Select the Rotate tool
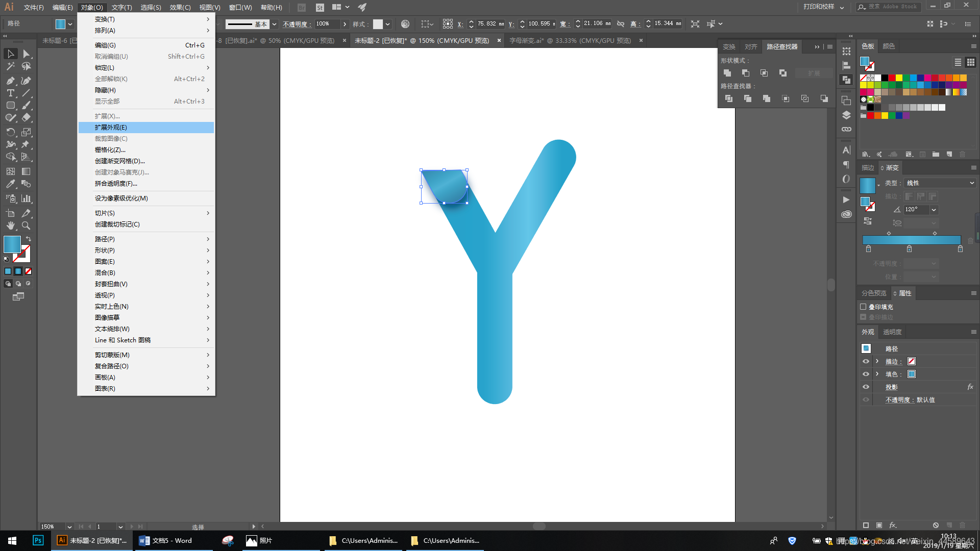980x551 pixels. 10,132
